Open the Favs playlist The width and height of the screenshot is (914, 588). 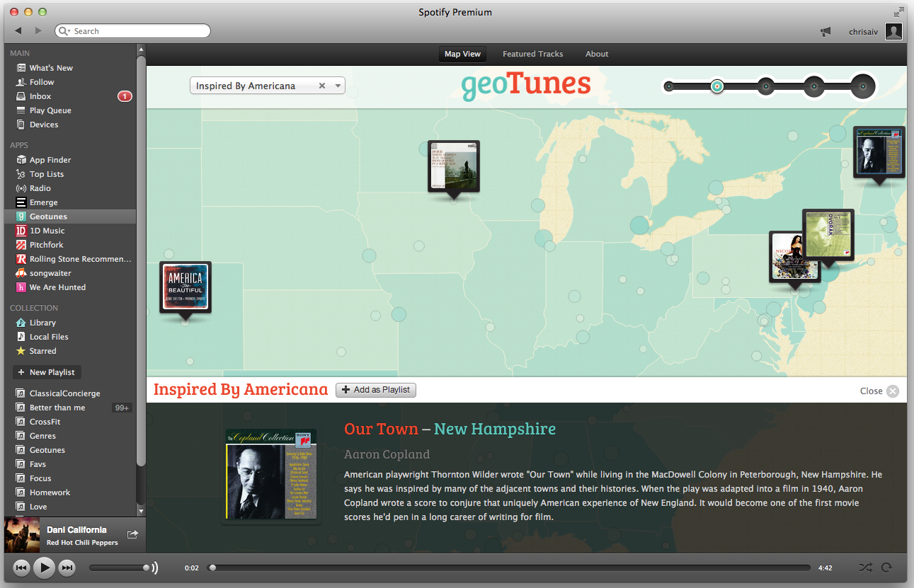[x=38, y=464]
